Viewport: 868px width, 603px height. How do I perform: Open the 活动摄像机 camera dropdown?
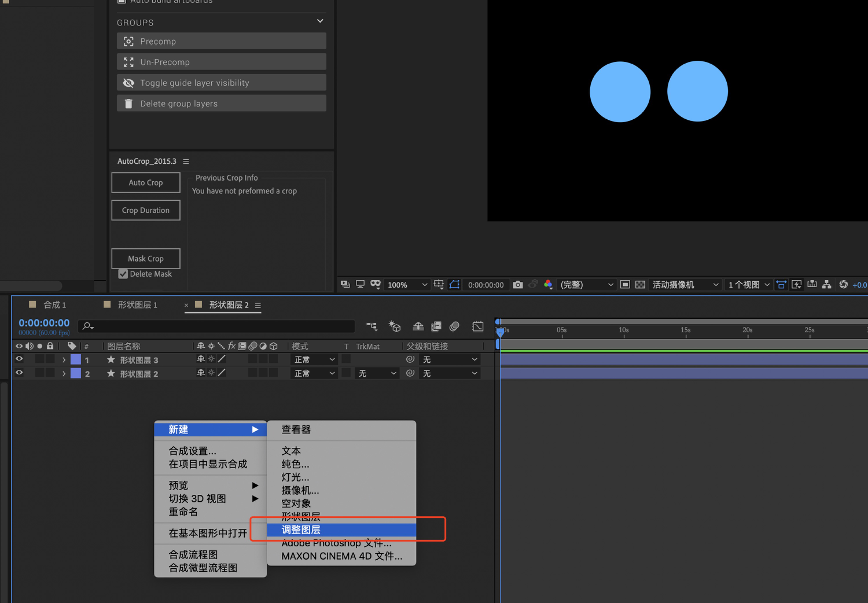pyautogui.click(x=686, y=285)
